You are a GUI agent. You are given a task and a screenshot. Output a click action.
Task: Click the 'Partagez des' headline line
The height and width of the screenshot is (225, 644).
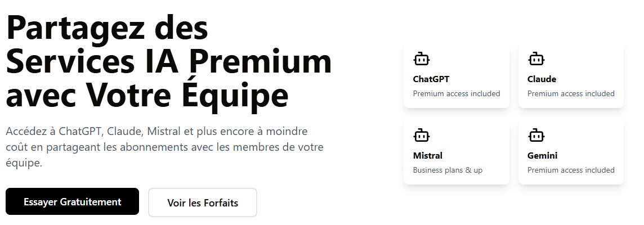click(x=107, y=28)
